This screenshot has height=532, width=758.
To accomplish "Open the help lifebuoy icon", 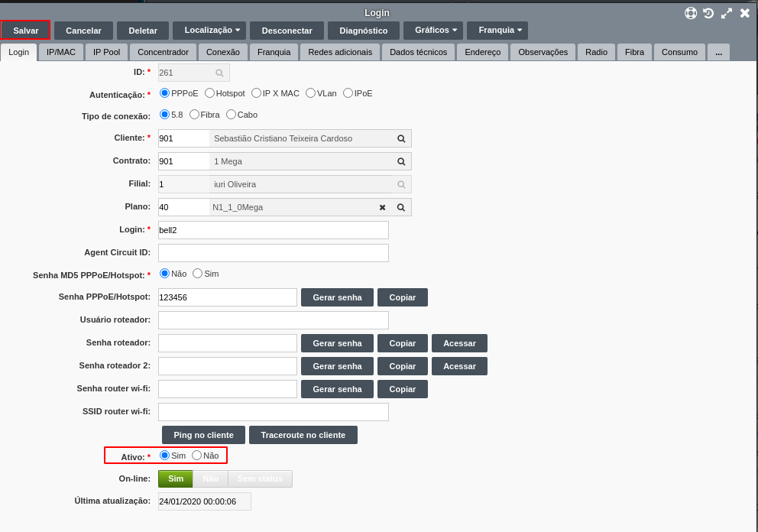I will (x=691, y=13).
